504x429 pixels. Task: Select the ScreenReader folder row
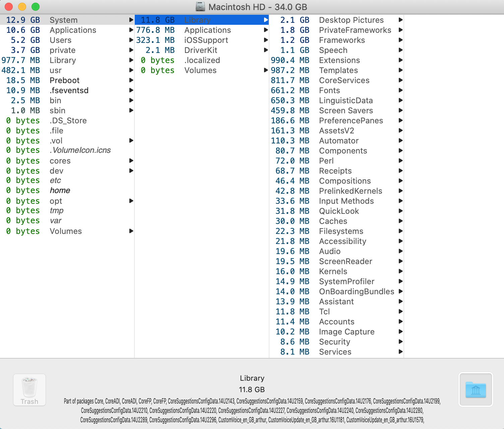tap(336, 261)
